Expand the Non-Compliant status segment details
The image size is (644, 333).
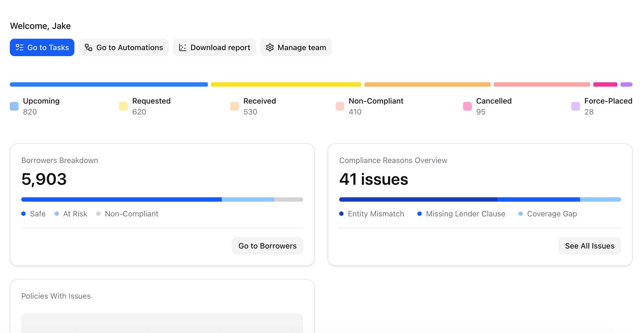point(376,106)
